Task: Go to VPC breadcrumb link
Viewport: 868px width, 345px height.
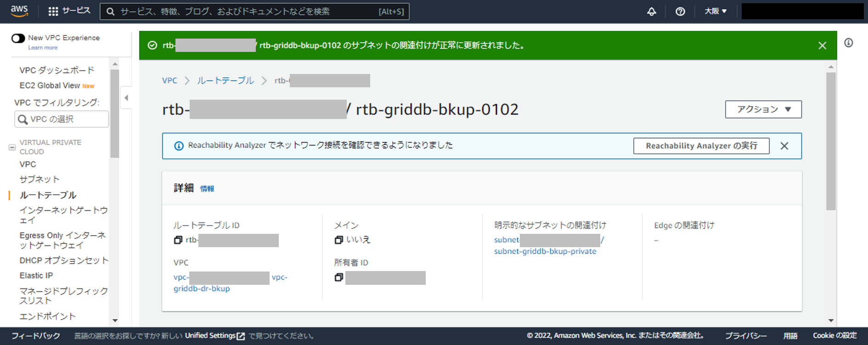Action: point(169,80)
